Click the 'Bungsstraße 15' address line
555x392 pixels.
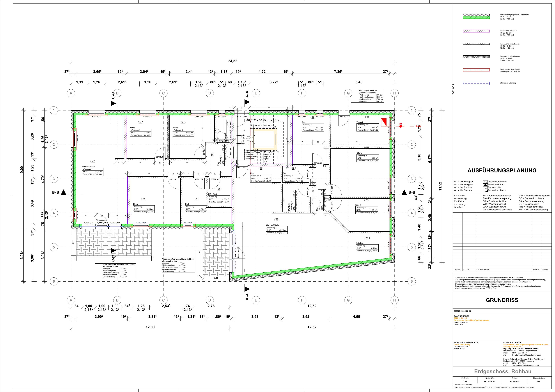click(461, 322)
